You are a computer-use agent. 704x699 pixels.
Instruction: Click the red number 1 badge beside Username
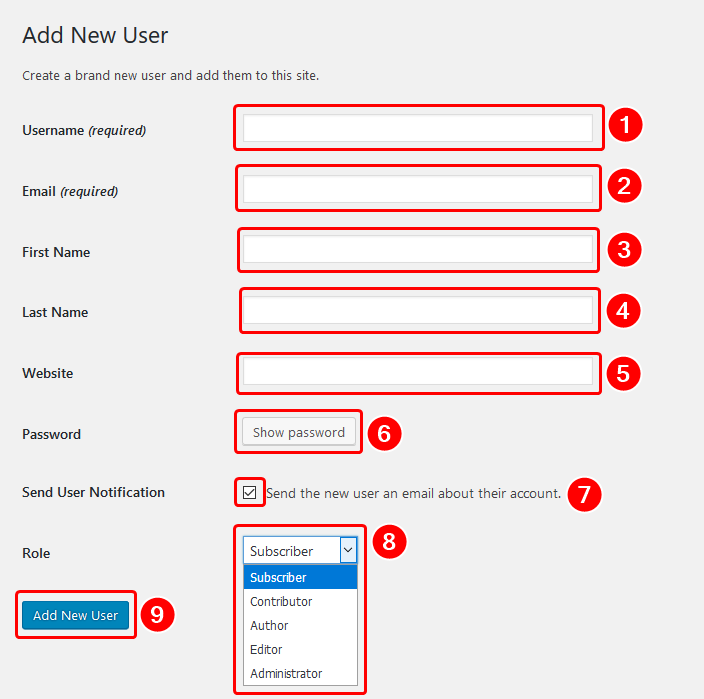[x=625, y=126]
